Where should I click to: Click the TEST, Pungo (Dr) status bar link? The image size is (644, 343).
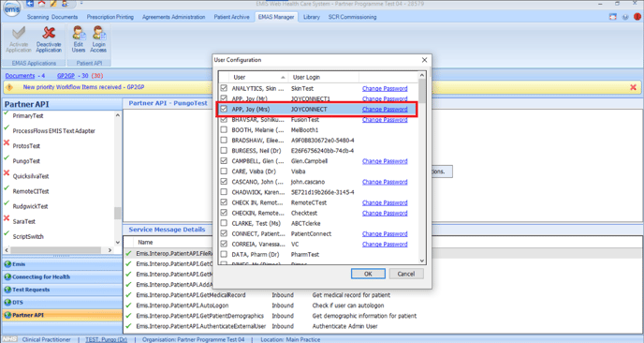[x=106, y=339]
